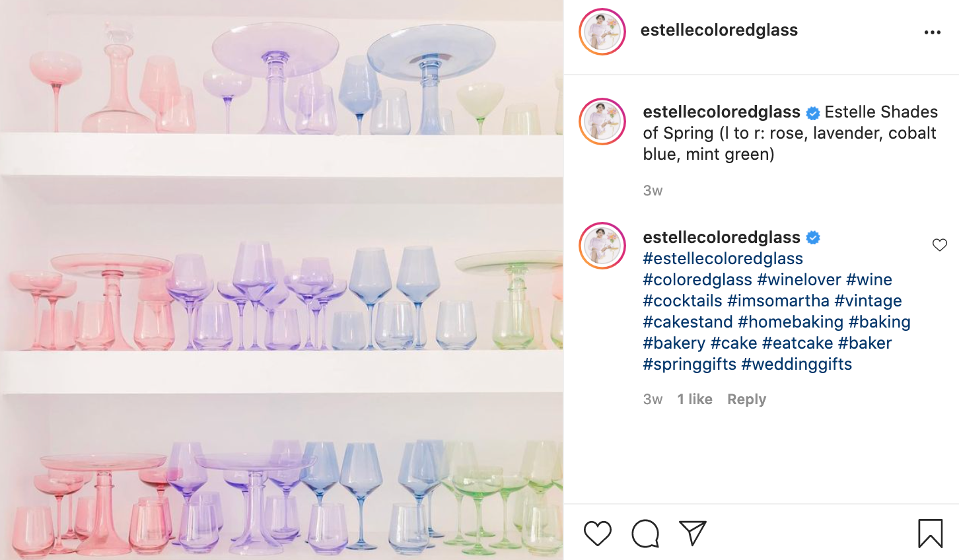Open the three-dot more options menu

coord(933,32)
